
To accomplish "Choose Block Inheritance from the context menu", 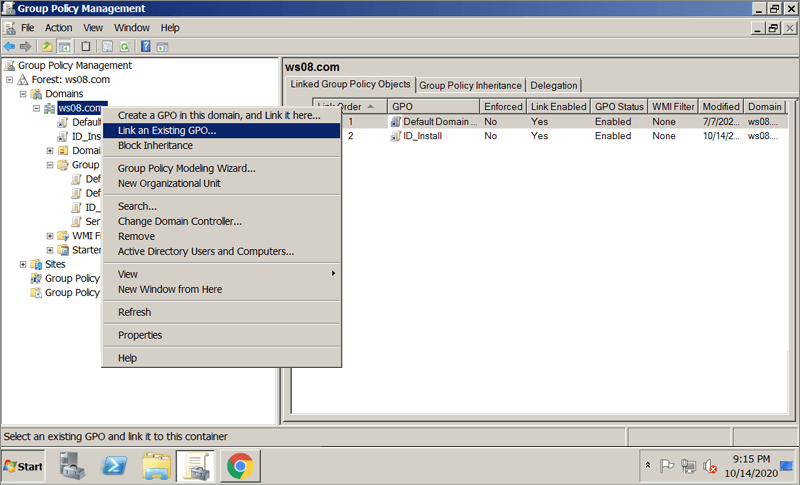I will click(221, 145).
